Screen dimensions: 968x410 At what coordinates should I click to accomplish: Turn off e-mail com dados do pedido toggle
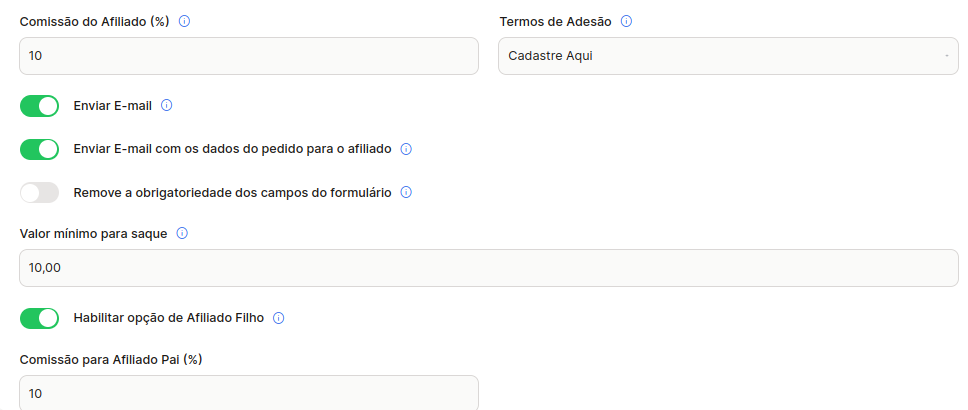(40, 149)
